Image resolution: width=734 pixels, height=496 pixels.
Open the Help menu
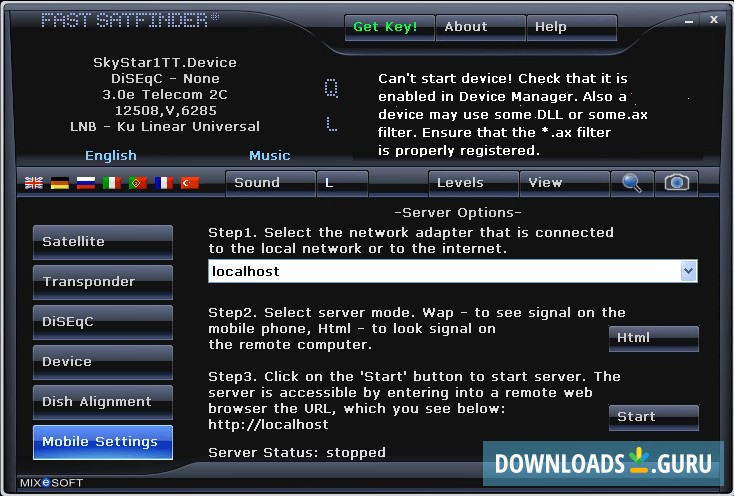click(572, 27)
